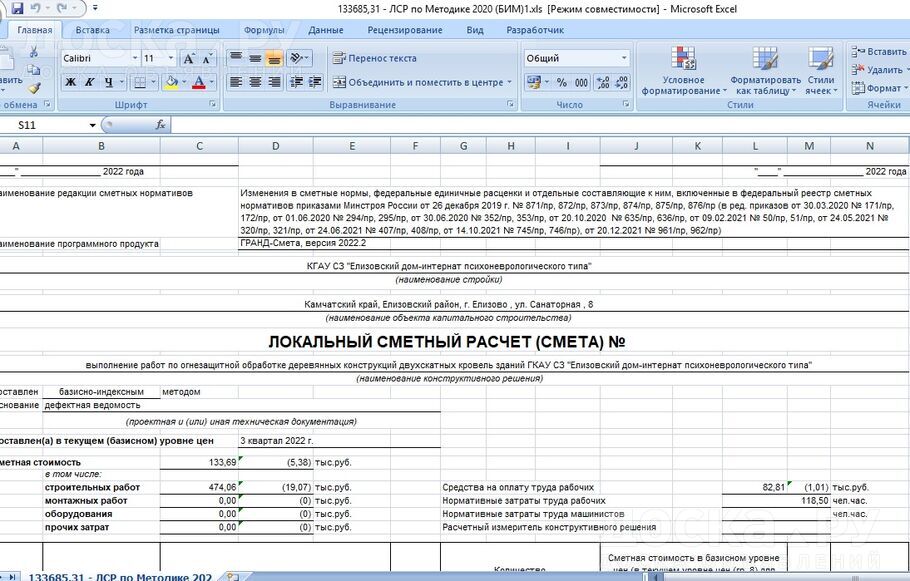This screenshot has height=581, width=910.
Task: Click the yellow fill color bucket
Action: [171, 82]
